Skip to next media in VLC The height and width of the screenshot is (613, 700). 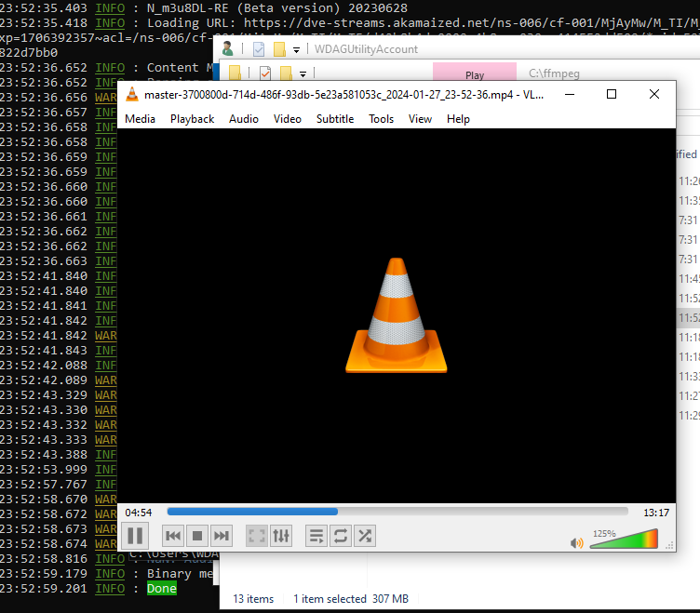click(221, 536)
